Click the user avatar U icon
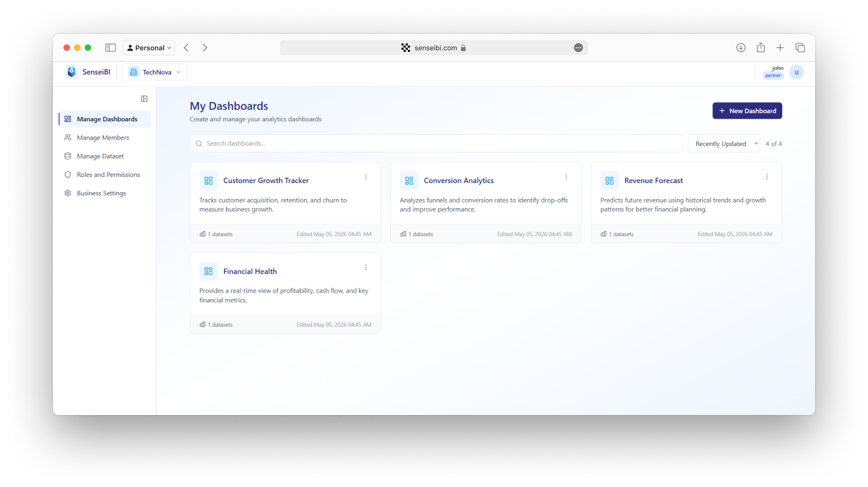Image resolution: width=868 pixels, height=487 pixels. (797, 73)
